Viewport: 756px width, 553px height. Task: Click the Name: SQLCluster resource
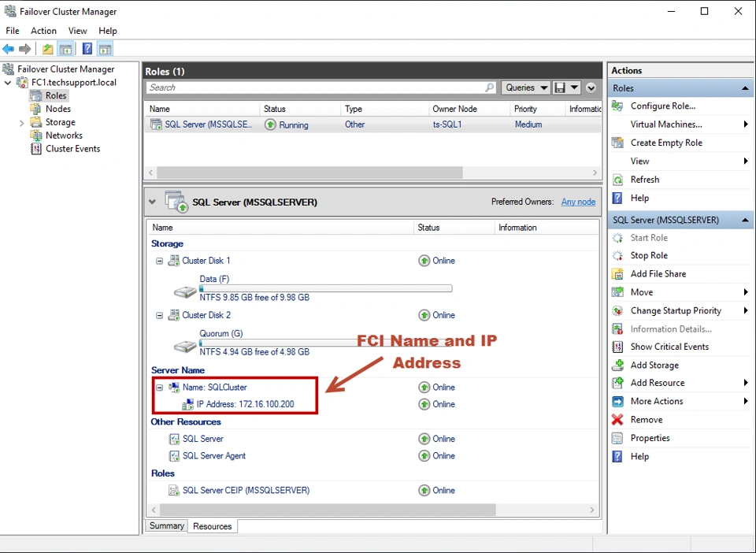[x=214, y=387]
